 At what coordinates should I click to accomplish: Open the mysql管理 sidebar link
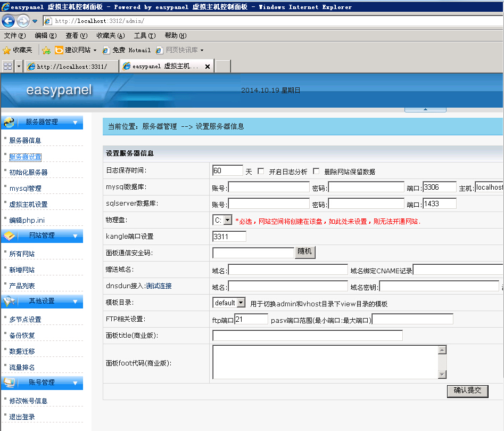point(26,189)
